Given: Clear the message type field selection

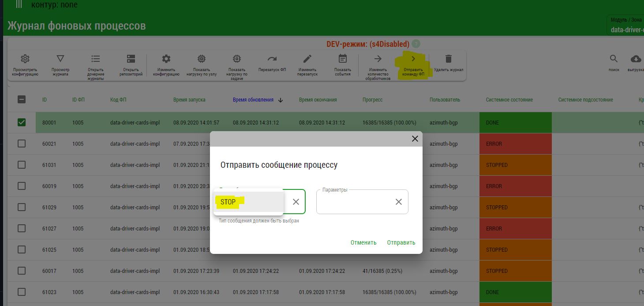Looking at the screenshot, I should coord(296,202).
